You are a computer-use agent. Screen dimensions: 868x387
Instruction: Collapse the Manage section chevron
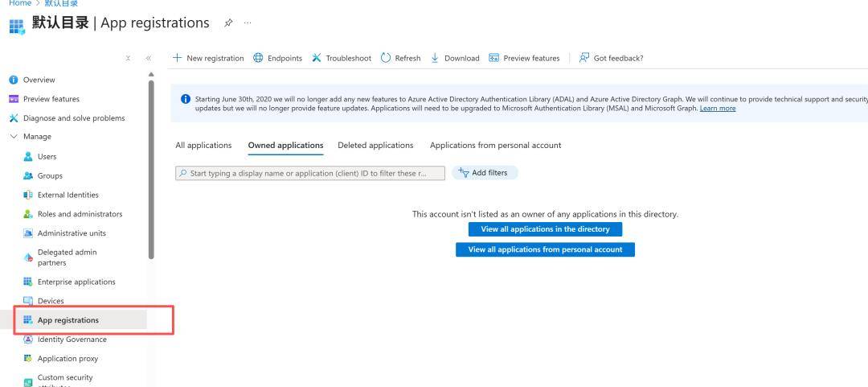(14, 137)
